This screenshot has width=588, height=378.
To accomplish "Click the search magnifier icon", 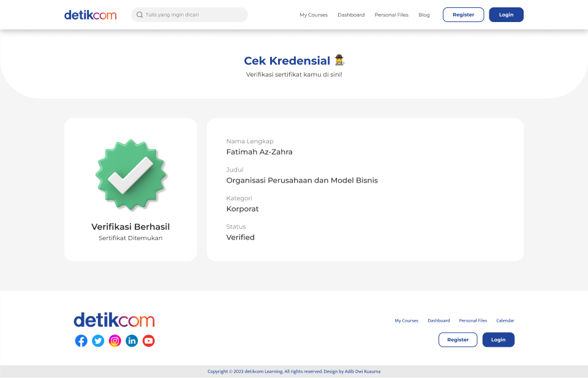I will tap(140, 15).
